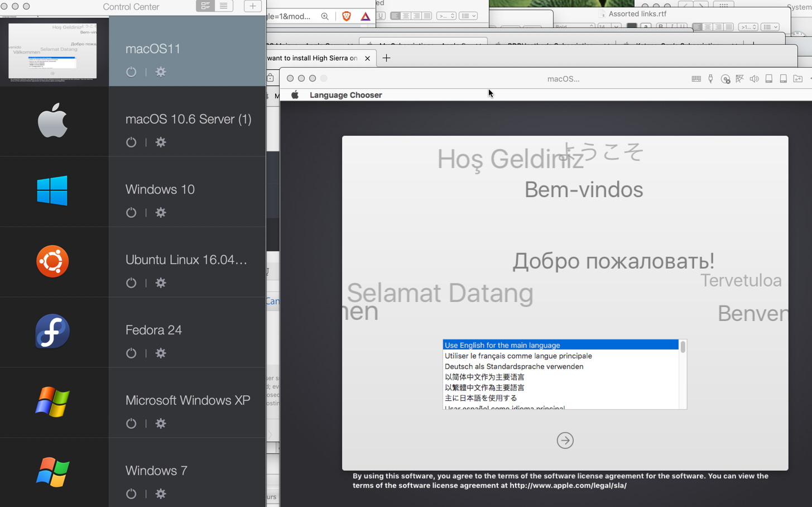The height and width of the screenshot is (507, 812).
Task: Click the power icon under Ubuntu Linux 16.04
Action: coord(131,283)
